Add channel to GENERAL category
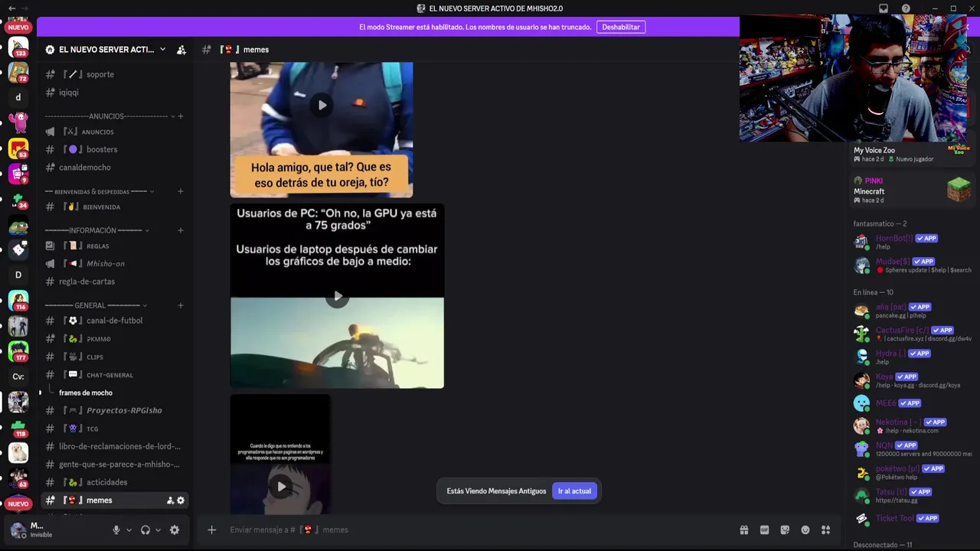 point(181,305)
